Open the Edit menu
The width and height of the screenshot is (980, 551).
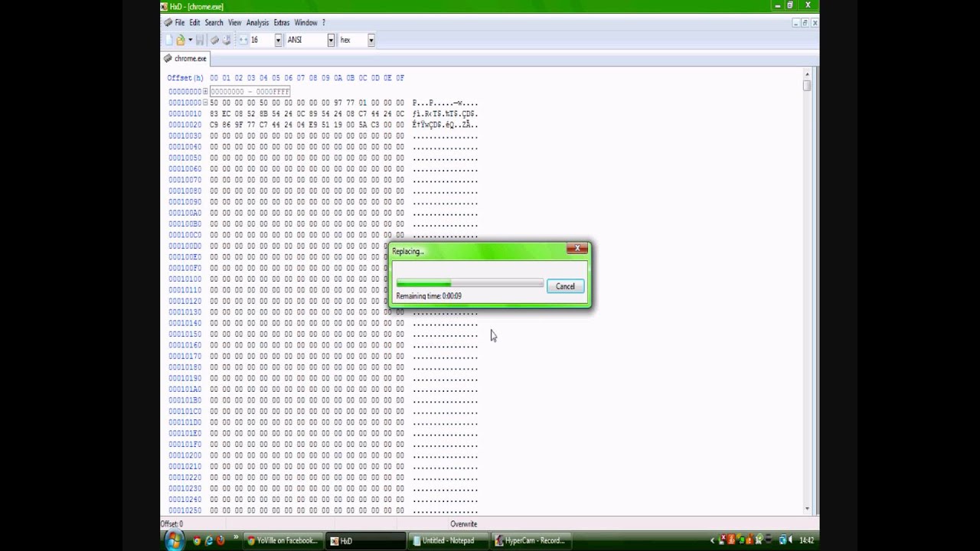(194, 23)
